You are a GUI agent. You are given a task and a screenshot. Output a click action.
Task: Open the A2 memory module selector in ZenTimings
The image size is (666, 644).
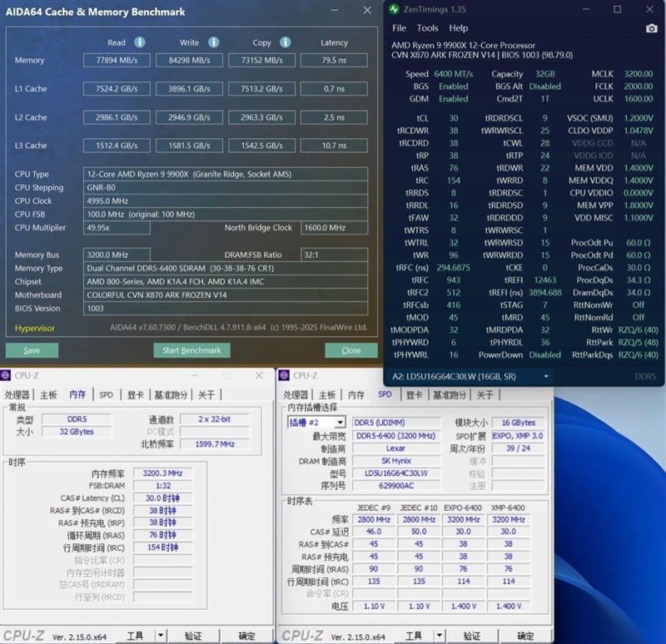[546, 377]
